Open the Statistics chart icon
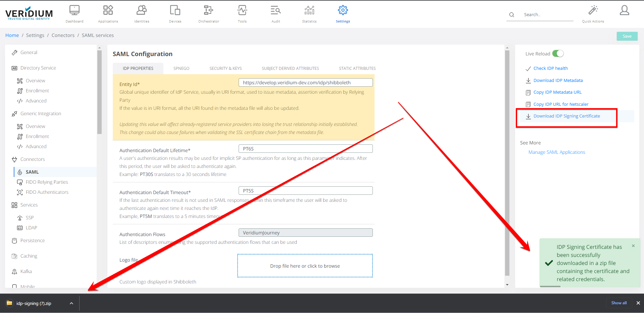 [309, 11]
